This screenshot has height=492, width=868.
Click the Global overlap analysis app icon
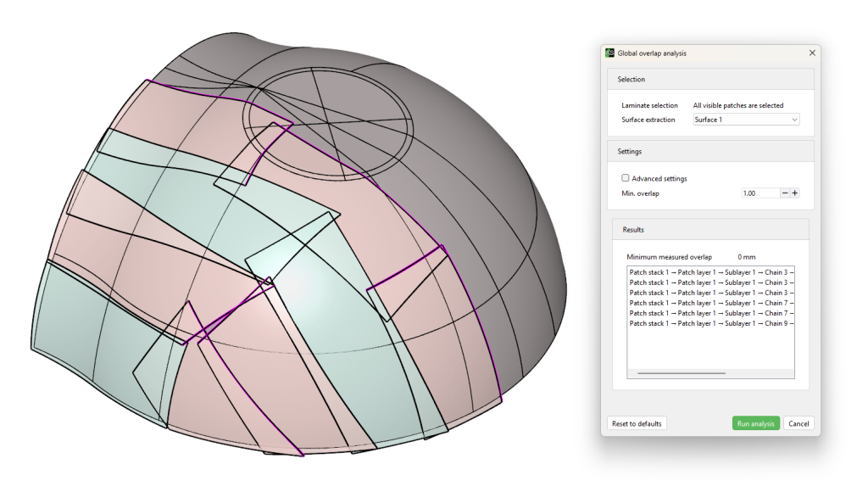(x=609, y=53)
